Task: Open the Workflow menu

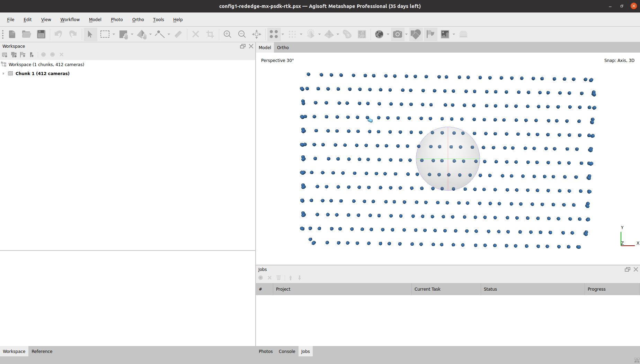Action: click(70, 19)
